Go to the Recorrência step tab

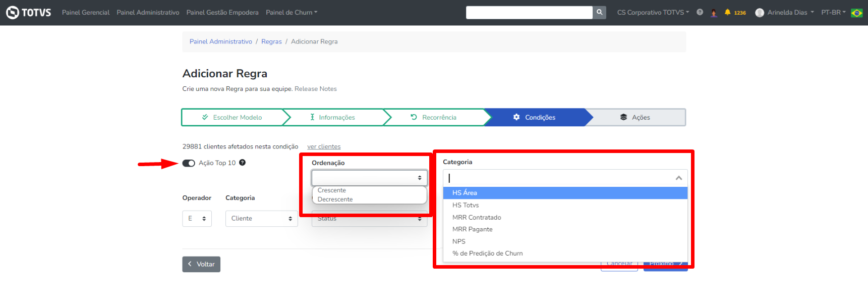pyautogui.click(x=434, y=117)
